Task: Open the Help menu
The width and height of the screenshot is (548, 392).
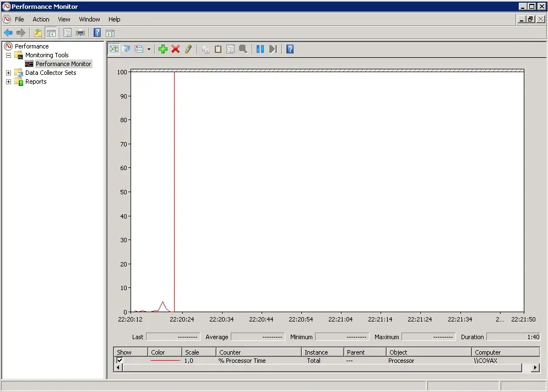Action: point(115,19)
